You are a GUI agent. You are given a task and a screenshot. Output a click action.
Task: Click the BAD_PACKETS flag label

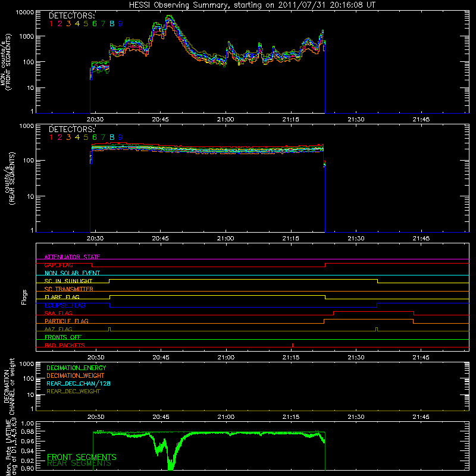pos(65,345)
